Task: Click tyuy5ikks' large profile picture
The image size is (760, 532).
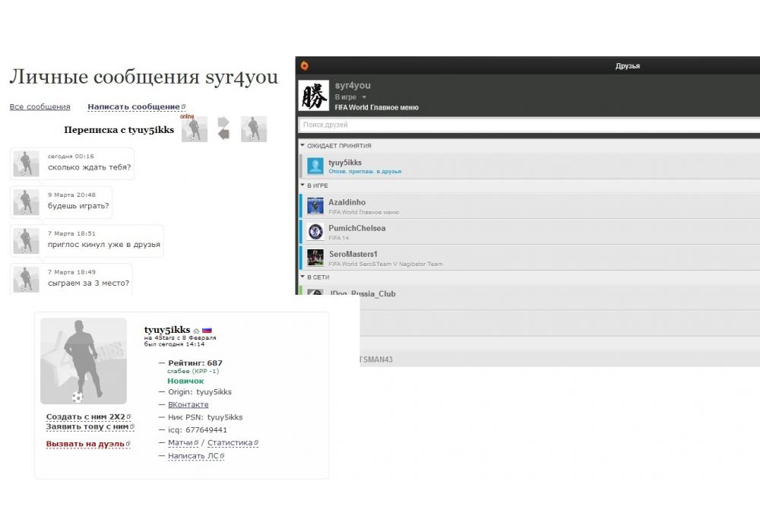Action: click(x=84, y=361)
